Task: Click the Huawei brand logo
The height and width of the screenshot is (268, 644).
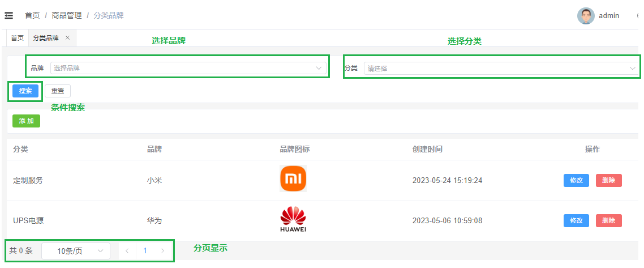Action: tap(293, 220)
